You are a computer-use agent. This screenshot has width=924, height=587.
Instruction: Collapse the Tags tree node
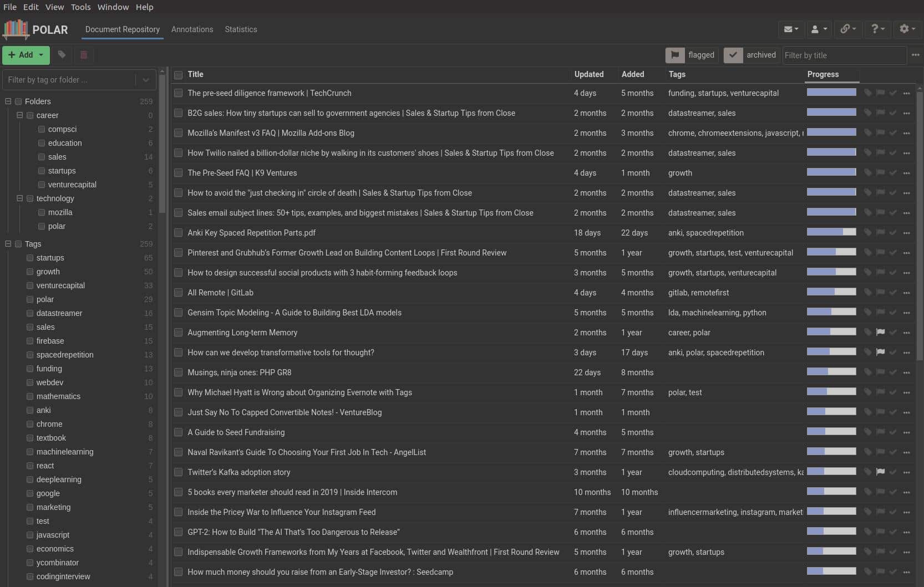[8, 244]
